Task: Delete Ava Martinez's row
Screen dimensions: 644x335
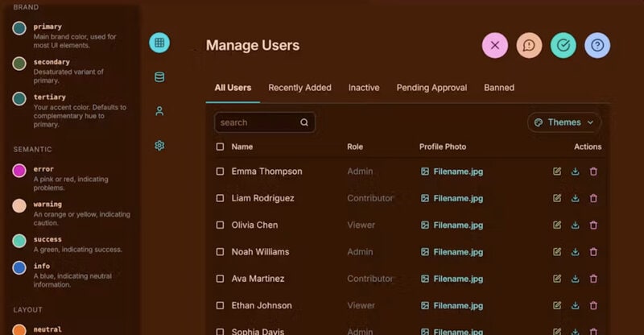Action: (x=593, y=279)
